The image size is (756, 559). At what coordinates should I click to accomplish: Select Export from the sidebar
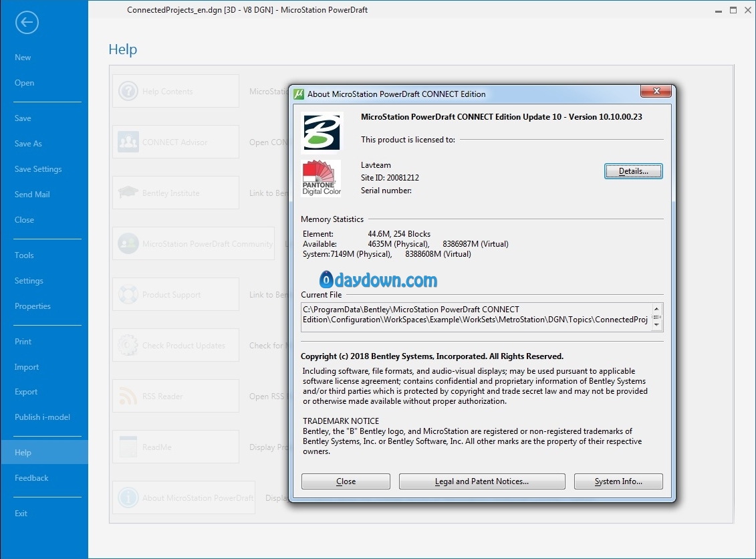[x=26, y=392]
